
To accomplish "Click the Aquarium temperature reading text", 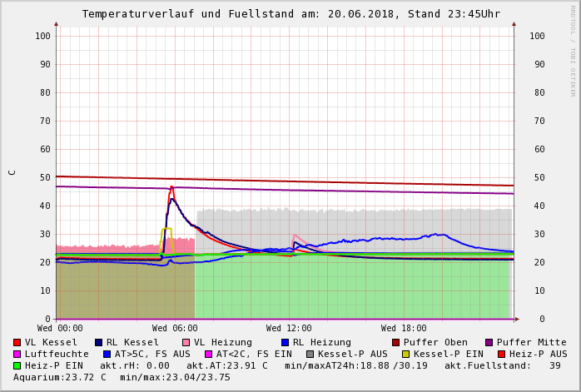I will pos(60,377).
